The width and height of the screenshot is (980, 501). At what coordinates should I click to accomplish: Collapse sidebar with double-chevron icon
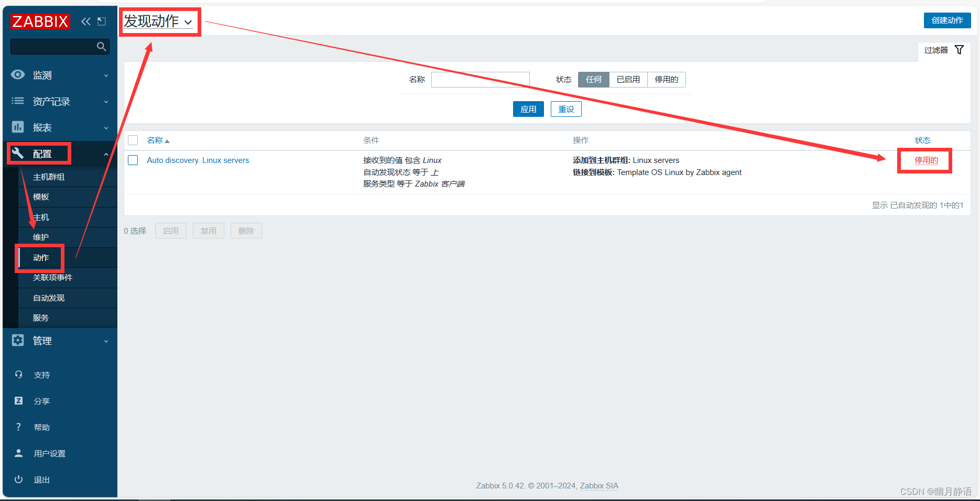86,21
